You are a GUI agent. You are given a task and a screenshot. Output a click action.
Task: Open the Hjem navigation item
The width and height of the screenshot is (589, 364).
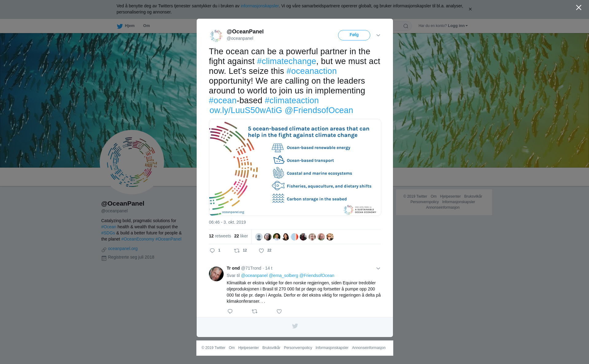coord(126,26)
